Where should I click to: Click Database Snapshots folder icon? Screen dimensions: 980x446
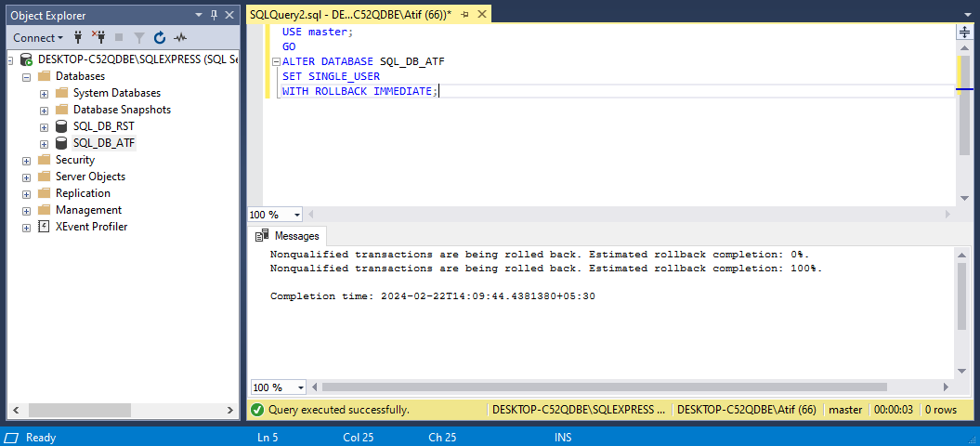click(x=61, y=110)
